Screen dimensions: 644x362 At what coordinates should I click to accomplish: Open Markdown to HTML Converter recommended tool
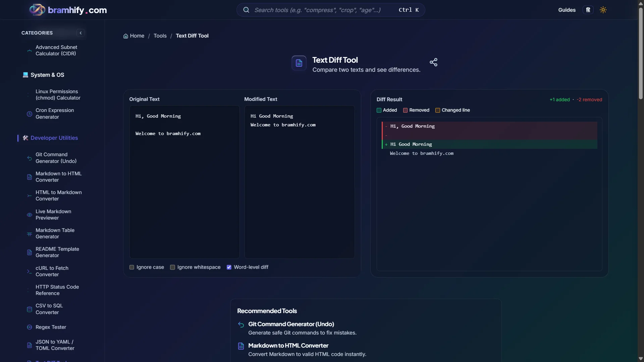288,346
